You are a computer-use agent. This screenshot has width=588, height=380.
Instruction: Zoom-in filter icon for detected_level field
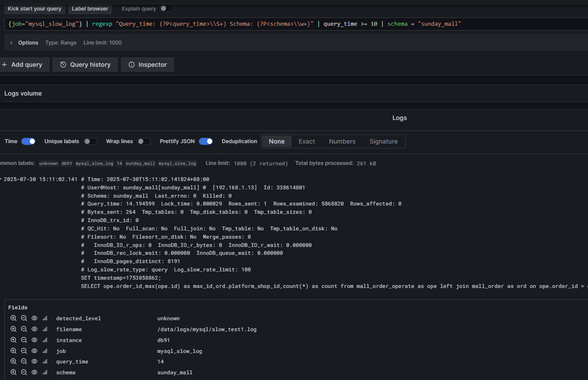[x=14, y=318]
